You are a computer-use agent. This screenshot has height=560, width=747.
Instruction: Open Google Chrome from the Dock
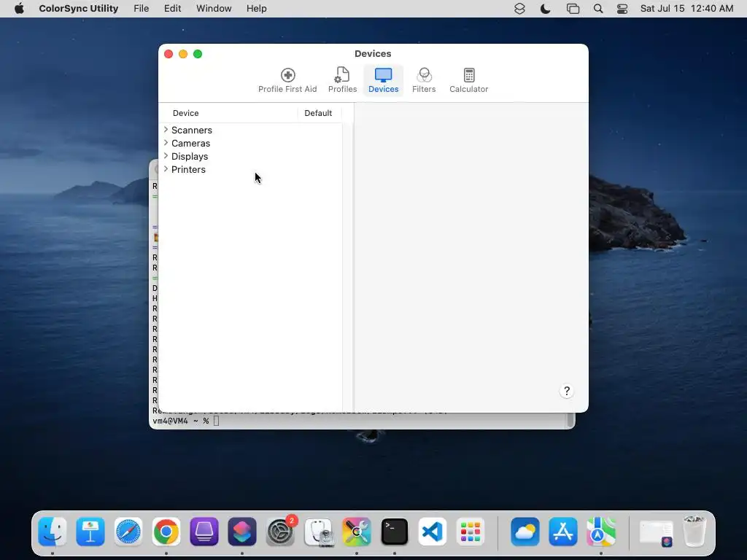(x=166, y=532)
